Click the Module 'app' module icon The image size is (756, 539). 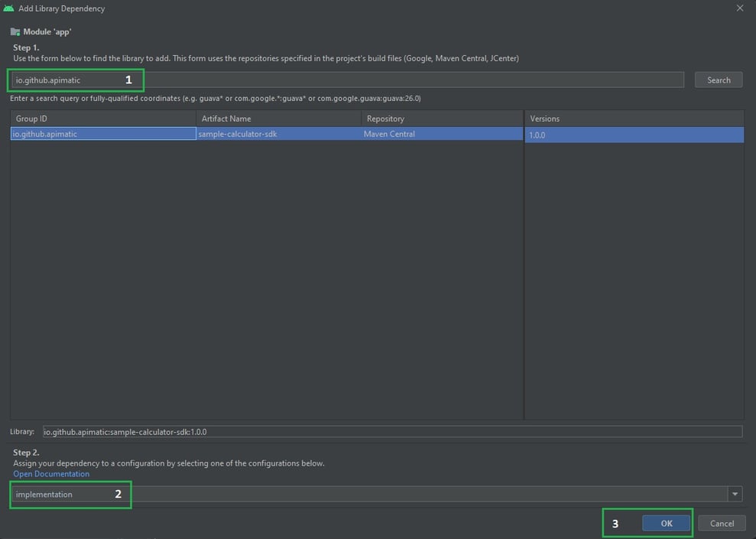point(15,32)
